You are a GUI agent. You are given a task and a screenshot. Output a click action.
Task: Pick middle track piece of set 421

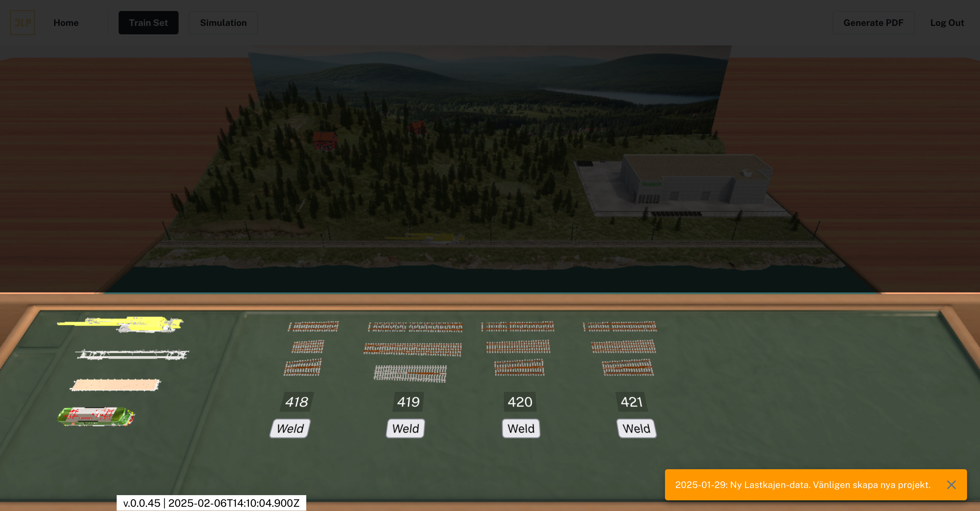pos(623,346)
